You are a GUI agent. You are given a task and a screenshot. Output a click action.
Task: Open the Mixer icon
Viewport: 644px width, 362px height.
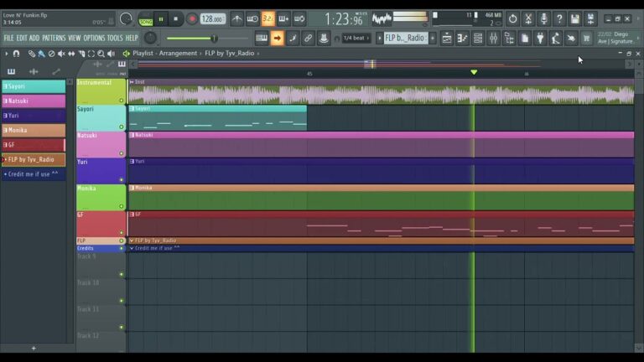494,39
